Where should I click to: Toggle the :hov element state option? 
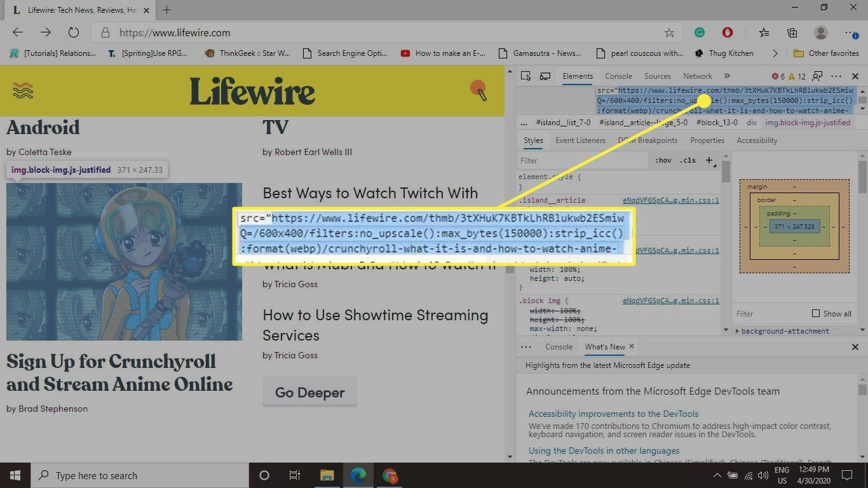point(663,160)
